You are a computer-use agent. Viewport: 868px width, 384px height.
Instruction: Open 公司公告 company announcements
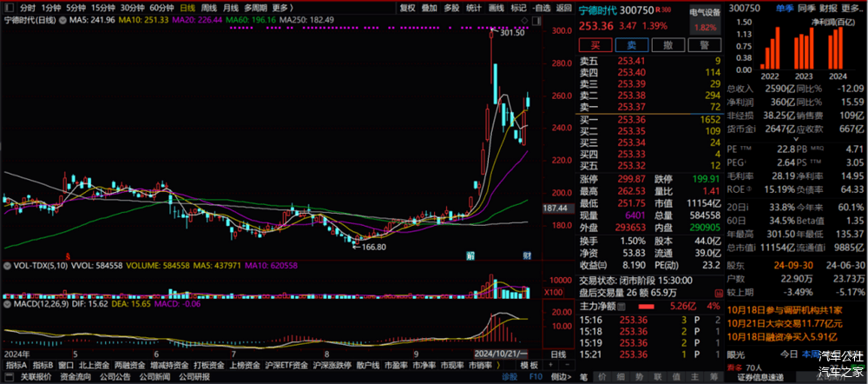(115, 377)
